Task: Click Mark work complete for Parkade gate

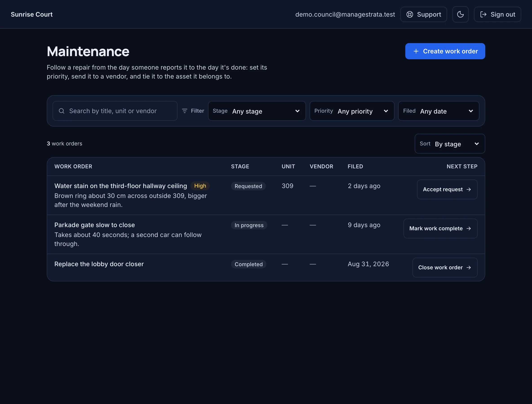Action: (x=440, y=228)
